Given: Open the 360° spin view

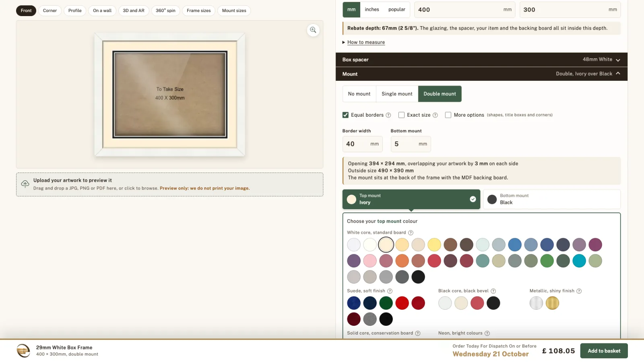Looking at the screenshot, I should [x=165, y=10].
